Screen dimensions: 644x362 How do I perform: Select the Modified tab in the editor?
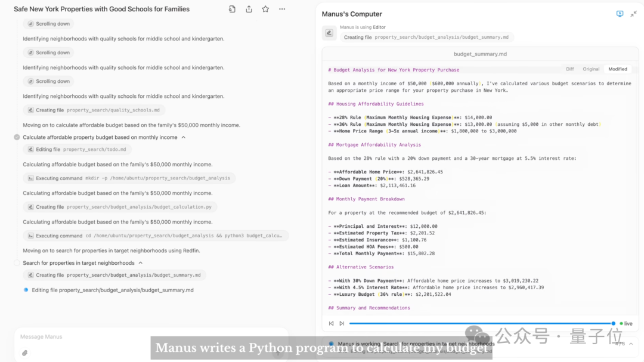pos(618,69)
